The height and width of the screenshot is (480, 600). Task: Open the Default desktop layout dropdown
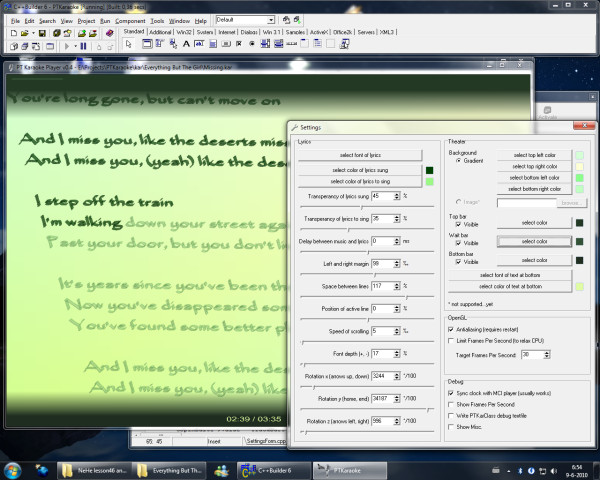(x=273, y=19)
